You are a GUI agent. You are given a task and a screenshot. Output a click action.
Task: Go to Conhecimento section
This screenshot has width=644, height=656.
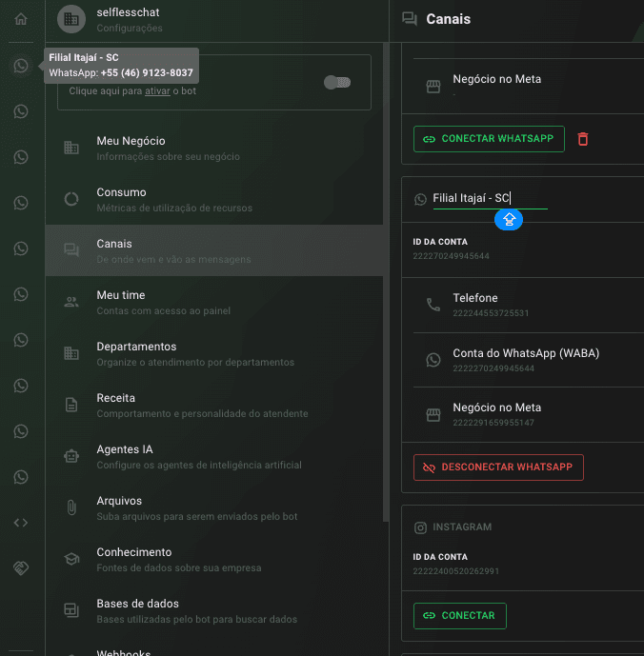point(214,559)
